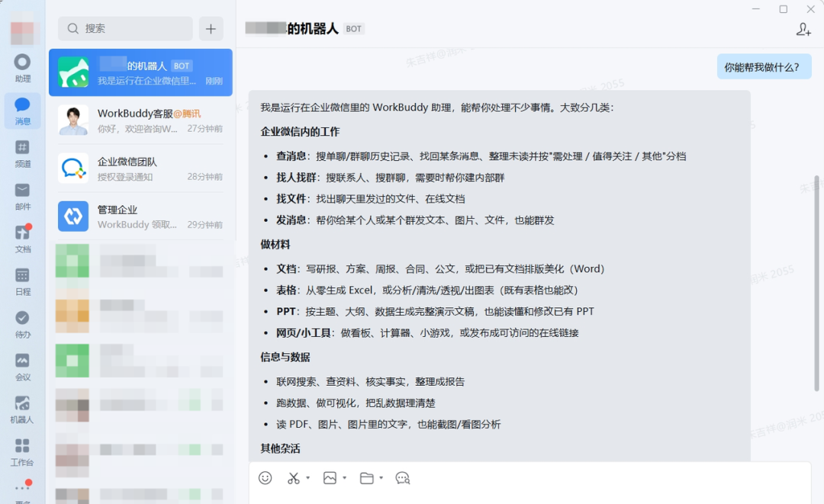Click the BOT tag in chat header

coord(354,29)
